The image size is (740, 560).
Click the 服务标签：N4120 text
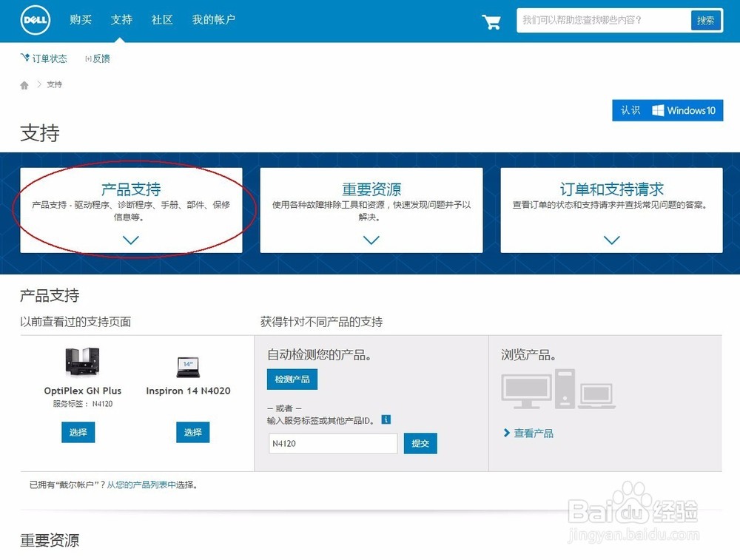click(x=83, y=404)
